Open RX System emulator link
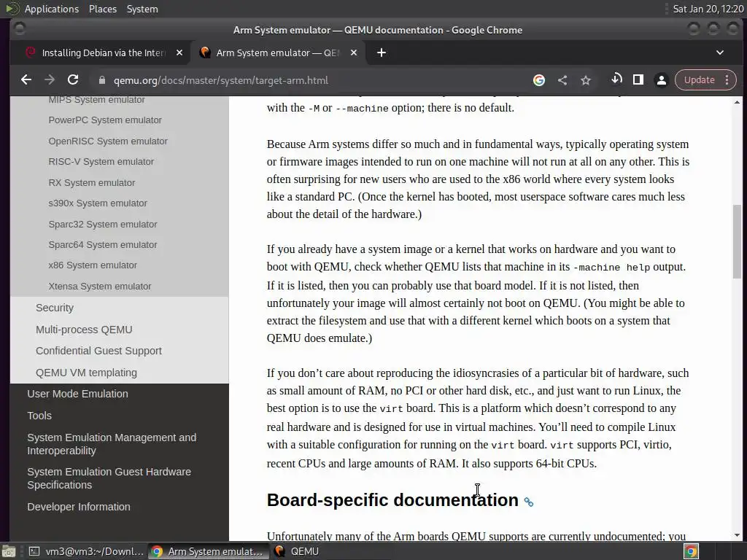 (x=91, y=182)
